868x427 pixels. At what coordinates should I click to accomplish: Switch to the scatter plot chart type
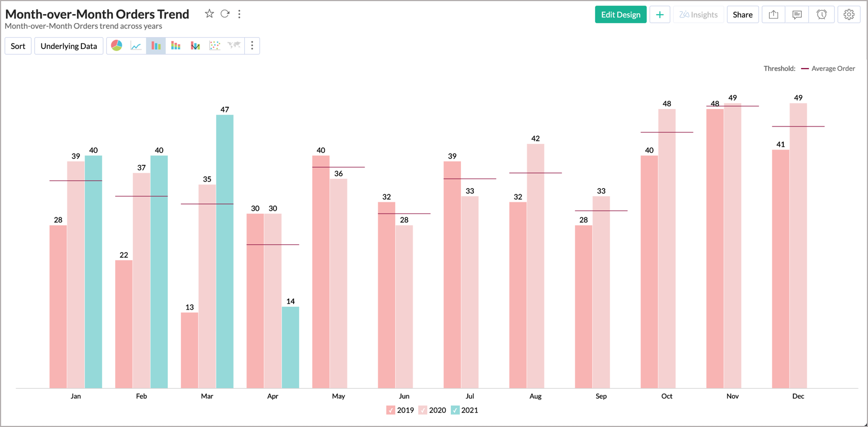click(214, 46)
